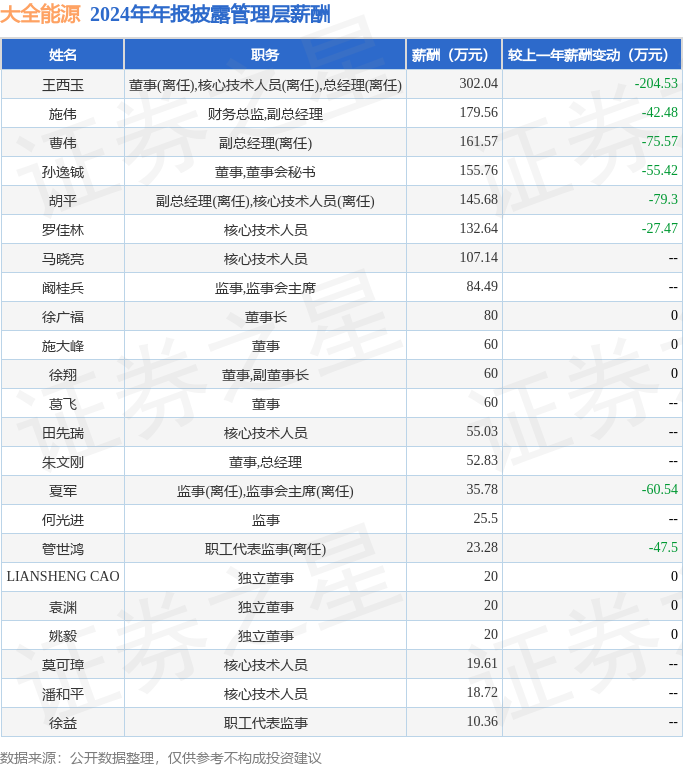This screenshot has height=767, width=683.
Task: Click the 董事长 position cell
Action: [x=265, y=317]
